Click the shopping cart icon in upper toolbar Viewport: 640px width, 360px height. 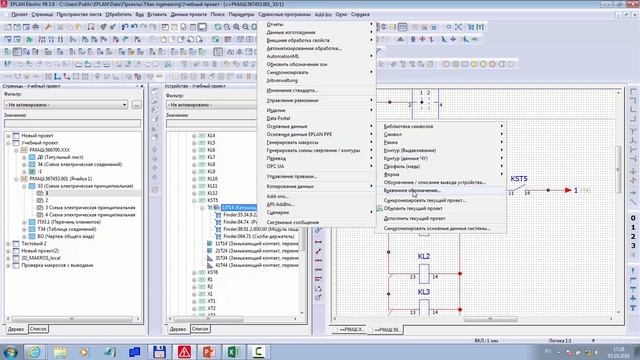471,27
